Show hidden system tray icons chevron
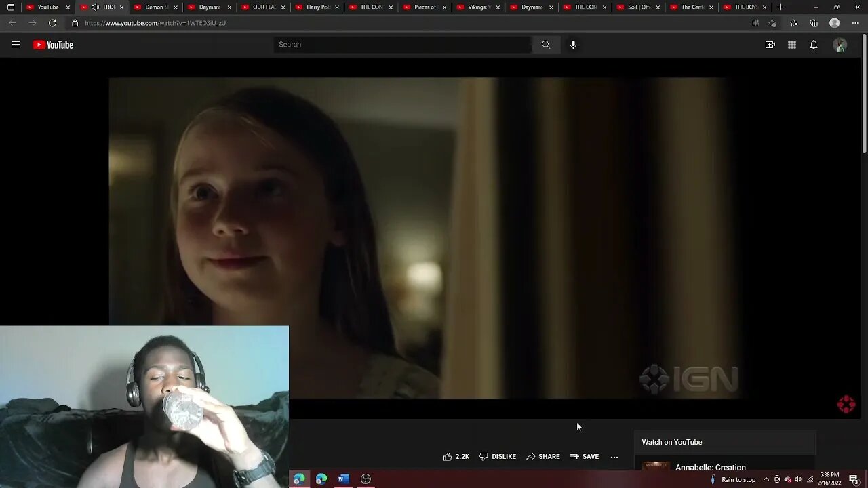This screenshot has height=488, width=868. coord(766,480)
